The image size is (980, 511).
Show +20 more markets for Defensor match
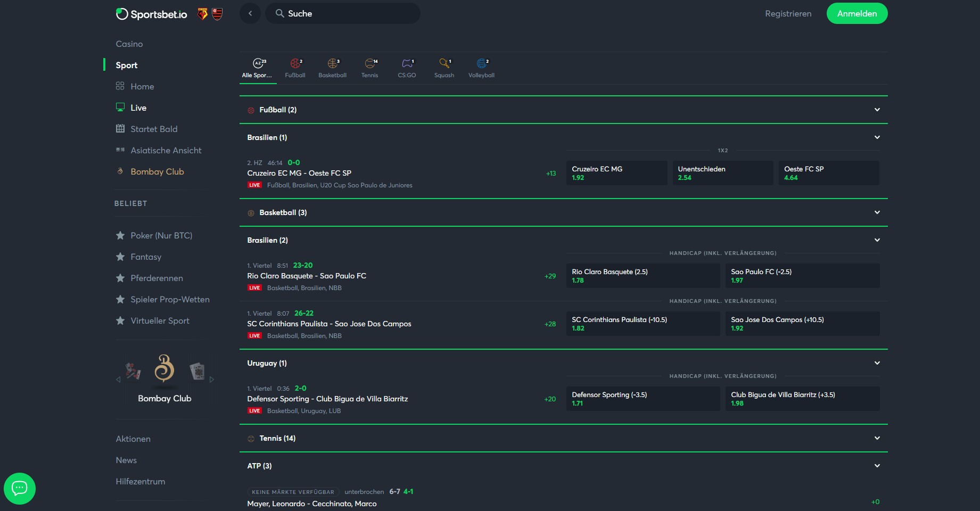(550, 399)
